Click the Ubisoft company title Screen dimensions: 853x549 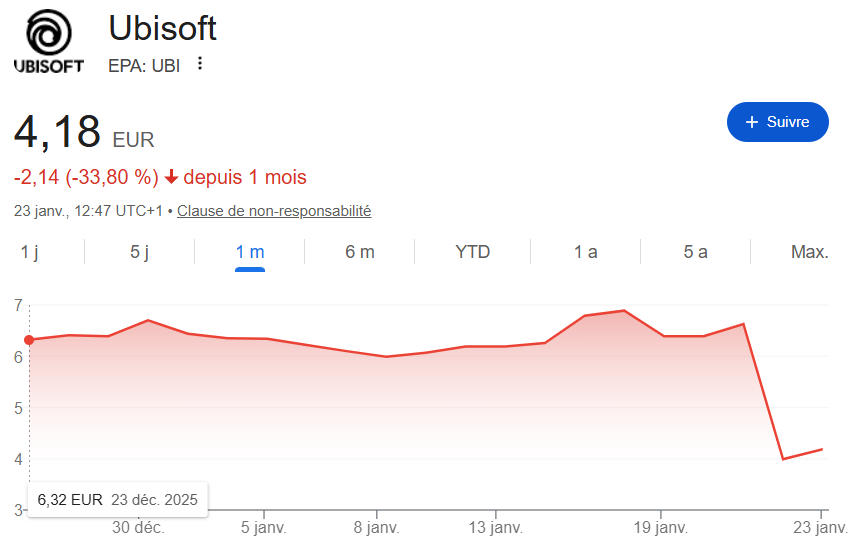pyautogui.click(x=162, y=28)
